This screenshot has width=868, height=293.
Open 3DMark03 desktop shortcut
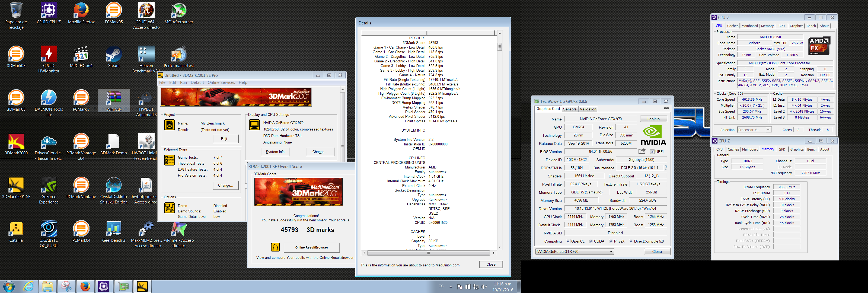tap(16, 57)
